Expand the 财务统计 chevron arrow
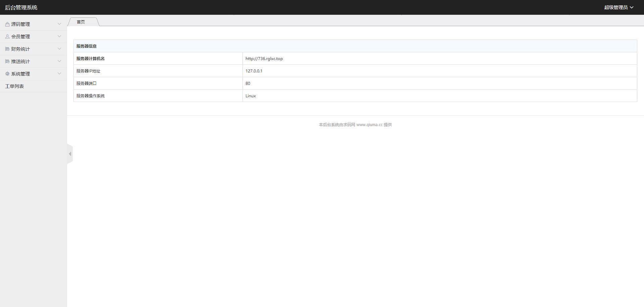 pyautogui.click(x=59, y=49)
